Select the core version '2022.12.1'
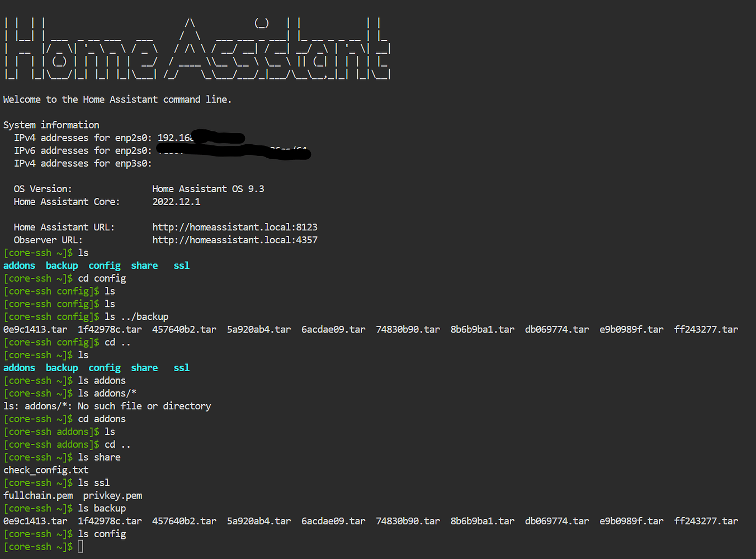 (176, 202)
